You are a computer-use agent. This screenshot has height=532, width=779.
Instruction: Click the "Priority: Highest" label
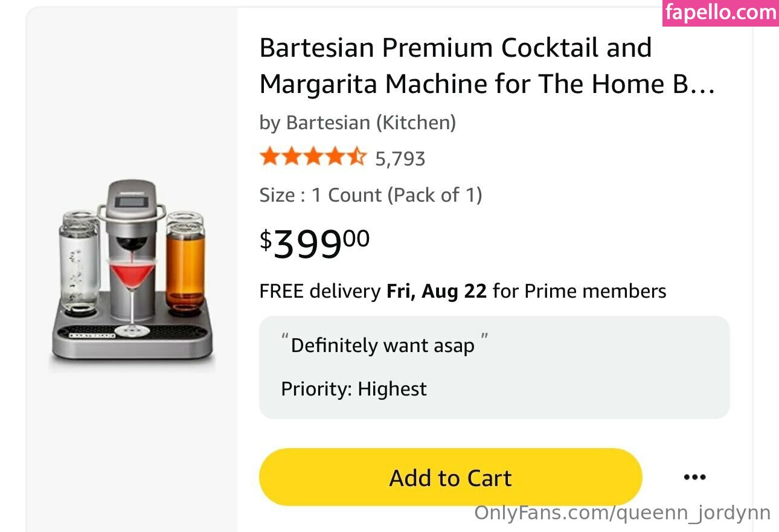pyautogui.click(x=354, y=389)
